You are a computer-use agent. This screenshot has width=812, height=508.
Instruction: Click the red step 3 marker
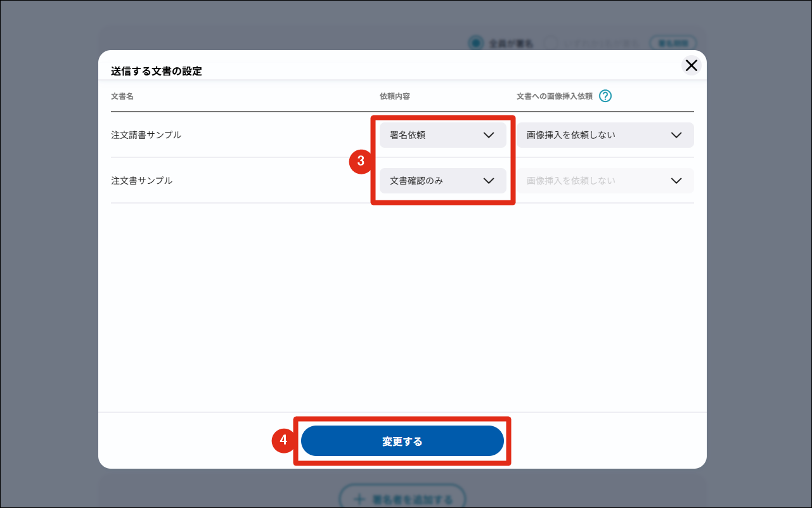pos(360,161)
